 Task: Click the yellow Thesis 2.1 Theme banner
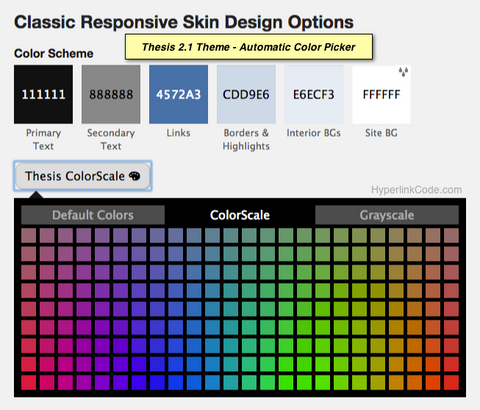(x=249, y=47)
